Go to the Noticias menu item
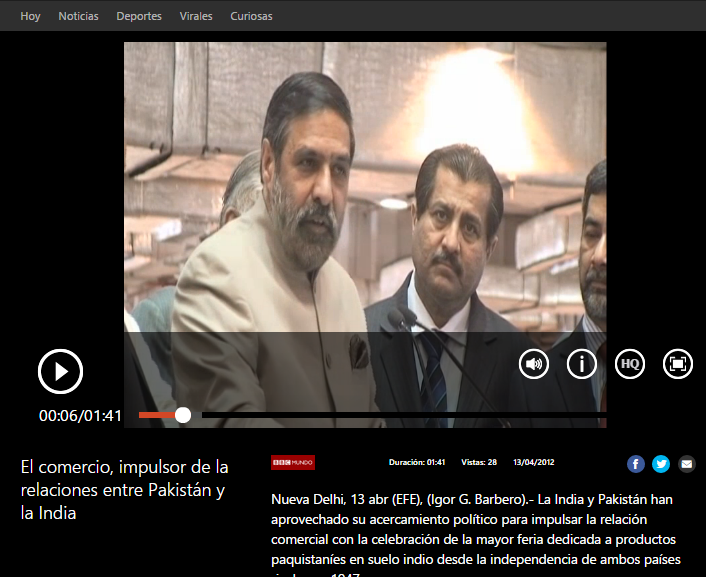This screenshot has width=706, height=577. tap(78, 16)
